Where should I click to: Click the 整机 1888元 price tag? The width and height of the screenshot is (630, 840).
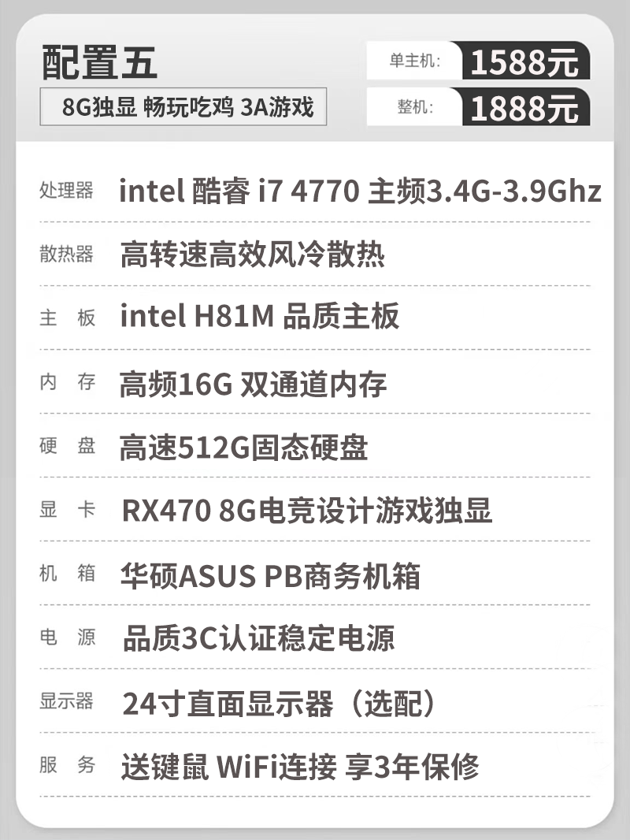pos(478,107)
